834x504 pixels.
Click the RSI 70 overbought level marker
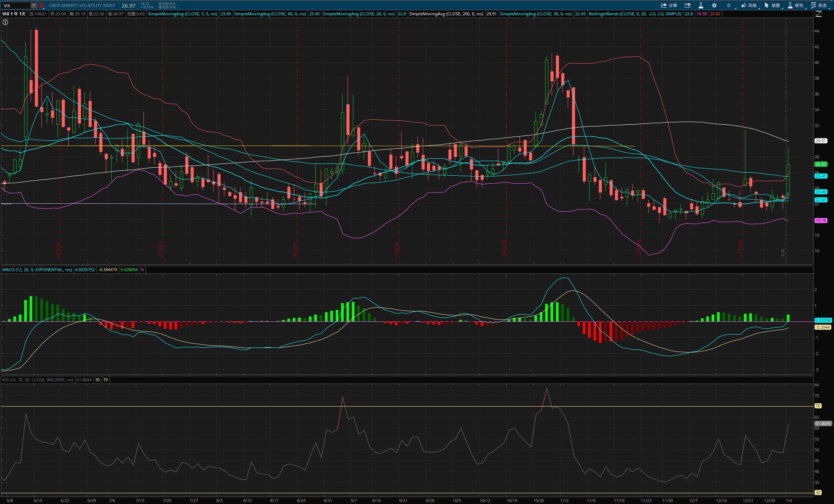coord(818,406)
